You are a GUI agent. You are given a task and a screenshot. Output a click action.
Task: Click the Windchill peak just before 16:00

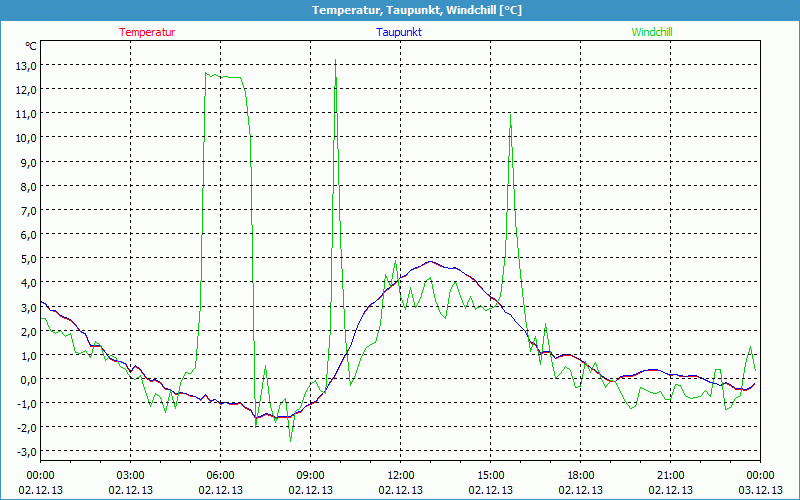point(511,113)
